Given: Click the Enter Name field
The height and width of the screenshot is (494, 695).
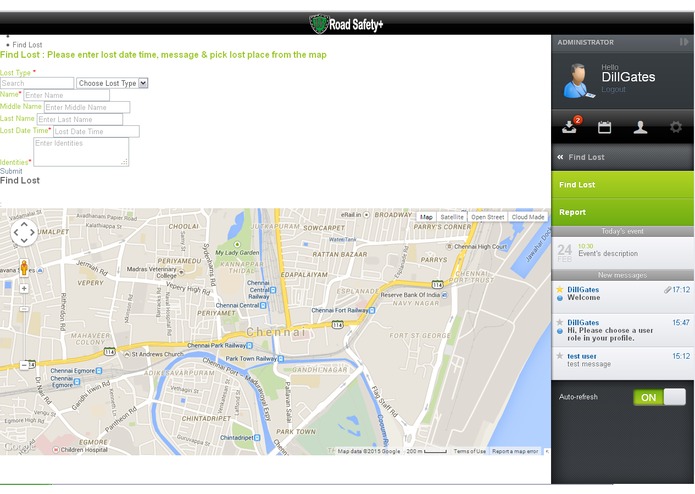Looking at the screenshot, I should (66, 95).
